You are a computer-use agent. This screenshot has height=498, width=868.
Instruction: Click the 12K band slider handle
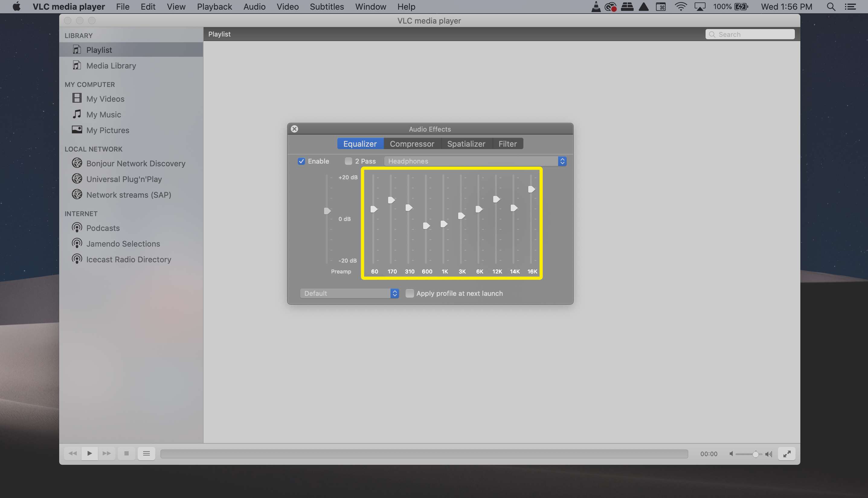point(496,199)
